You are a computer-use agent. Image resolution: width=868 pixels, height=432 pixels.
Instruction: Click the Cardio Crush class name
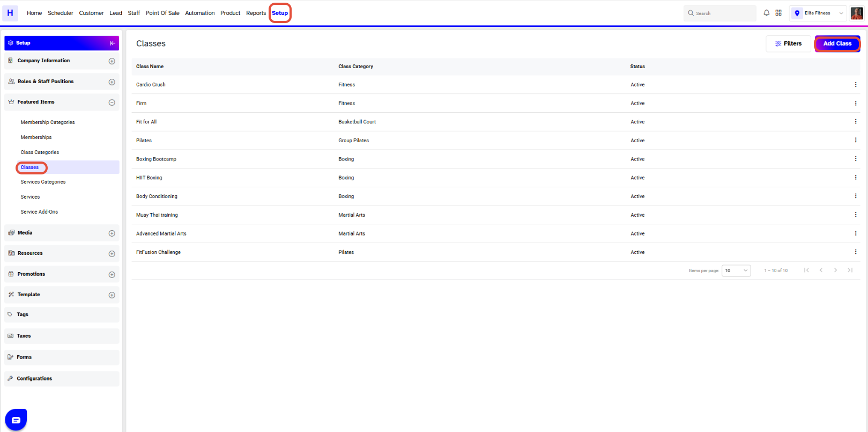point(151,85)
